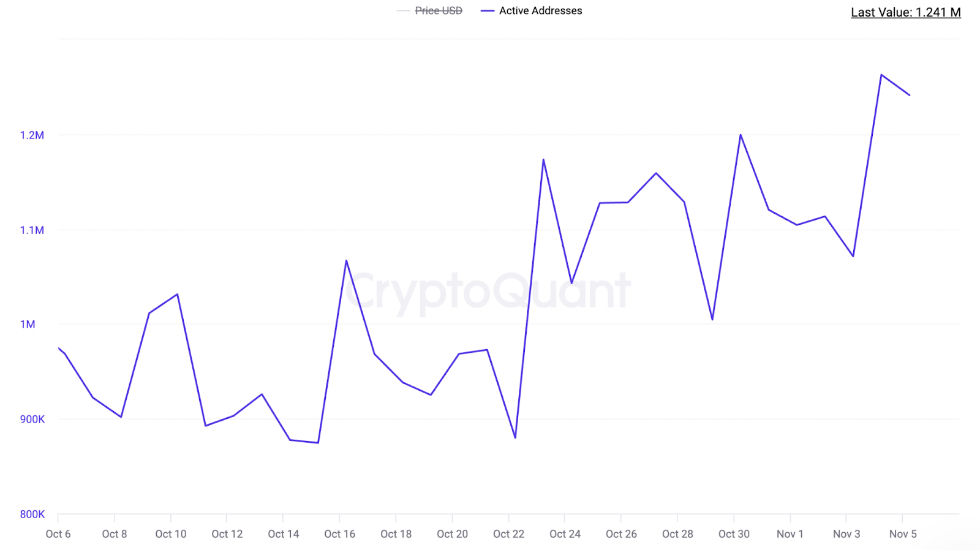Select the Oct 6 x-axis date label
Image resolution: width=980 pixels, height=550 pixels.
pos(58,534)
